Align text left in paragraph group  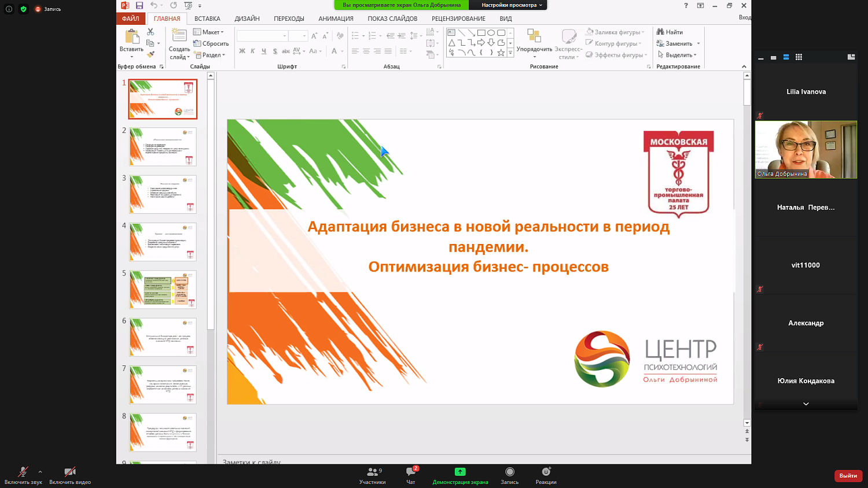point(355,51)
